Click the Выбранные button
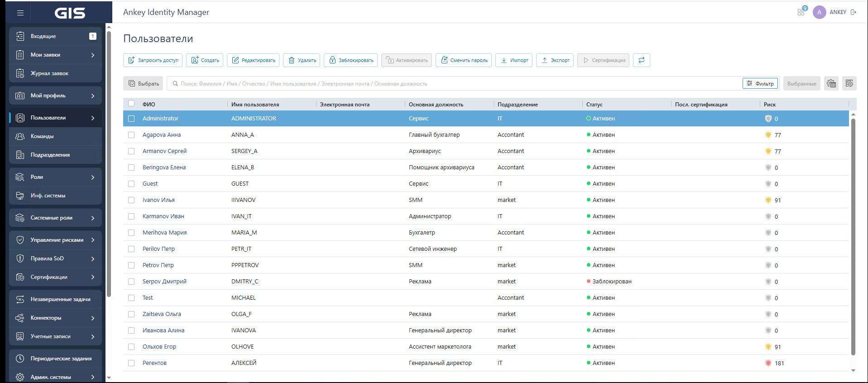868x383 pixels. [801, 83]
